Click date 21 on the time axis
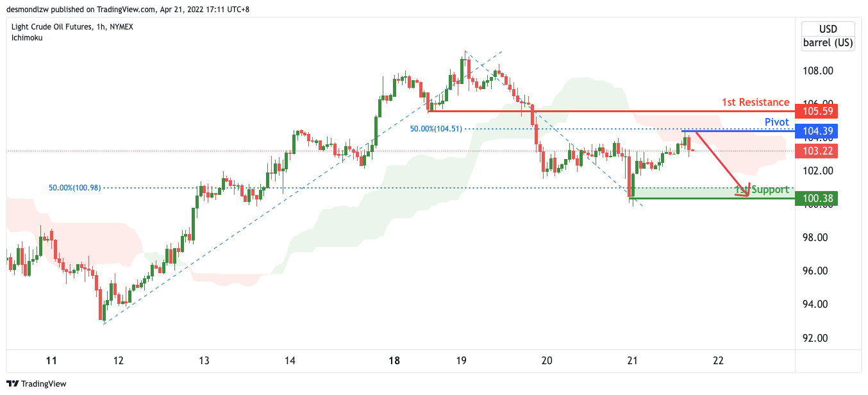The image size is (868, 395). click(x=632, y=360)
